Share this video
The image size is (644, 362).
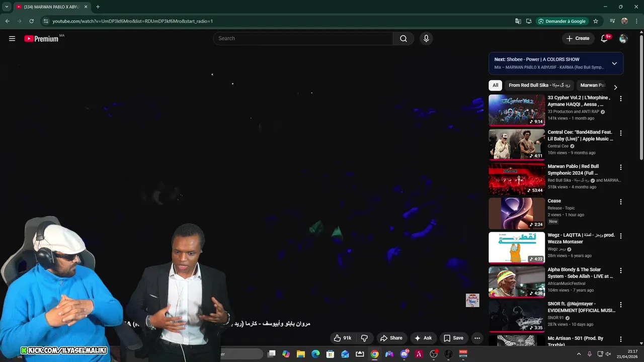pyautogui.click(x=391, y=338)
